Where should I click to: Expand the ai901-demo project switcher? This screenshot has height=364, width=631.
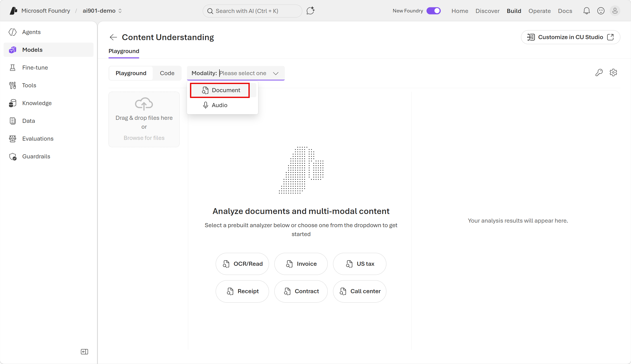pos(102,11)
